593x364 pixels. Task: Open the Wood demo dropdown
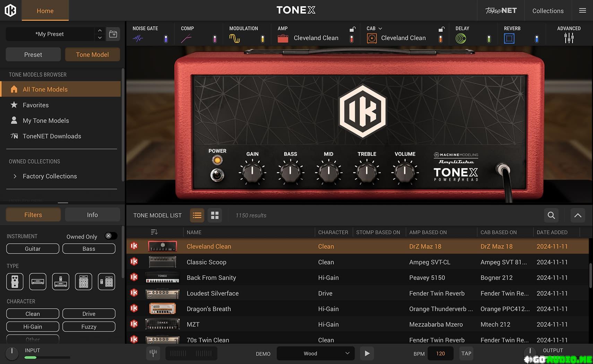[x=315, y=353]
